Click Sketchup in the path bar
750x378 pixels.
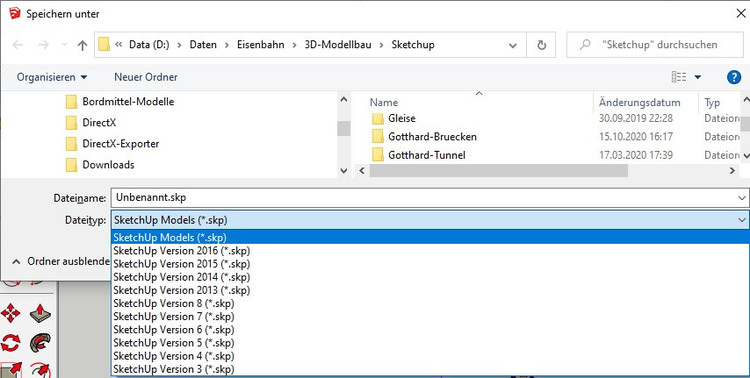pos(413,45)
